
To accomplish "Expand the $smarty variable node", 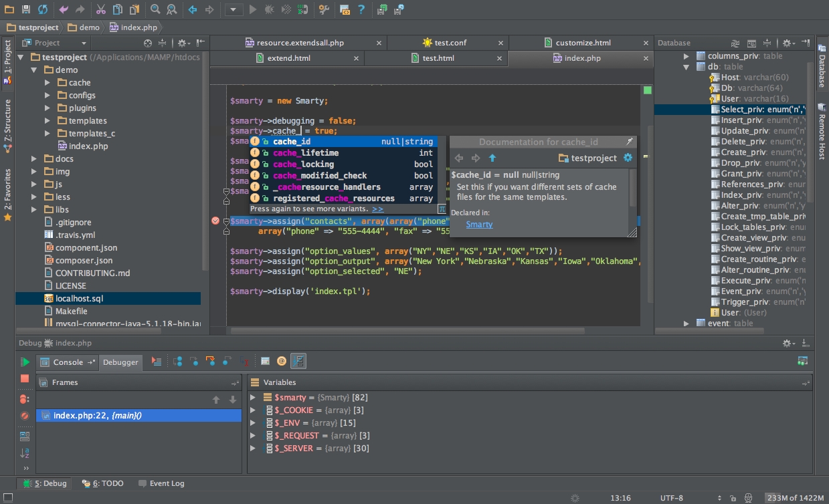I will point(253,398).
